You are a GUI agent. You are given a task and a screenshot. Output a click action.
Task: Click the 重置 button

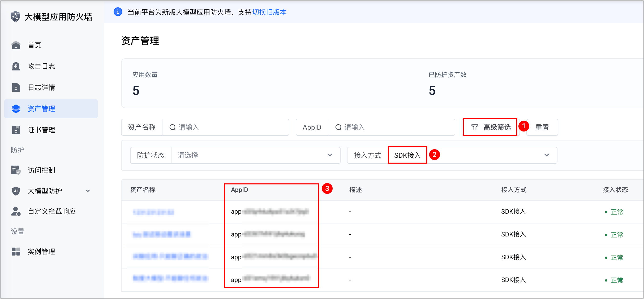click(x=542, y=127)
